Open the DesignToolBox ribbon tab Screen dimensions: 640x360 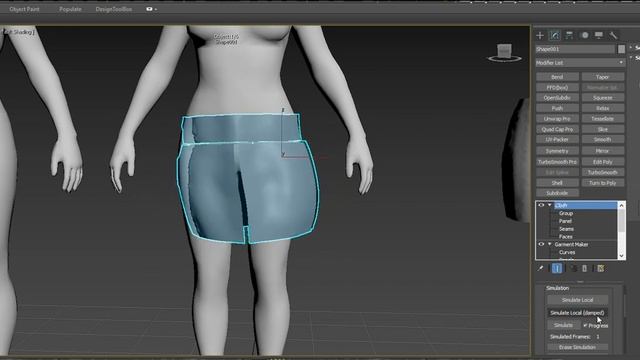tap(113, 9)
